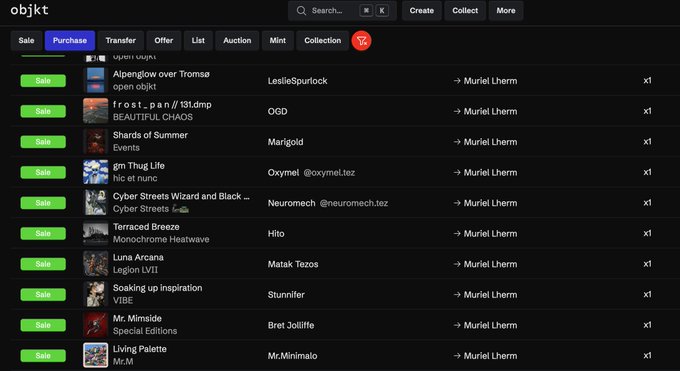View Neuromech seller profile
Image resolution: width=680 pixels, height=371 pixels.
[291, 203]
